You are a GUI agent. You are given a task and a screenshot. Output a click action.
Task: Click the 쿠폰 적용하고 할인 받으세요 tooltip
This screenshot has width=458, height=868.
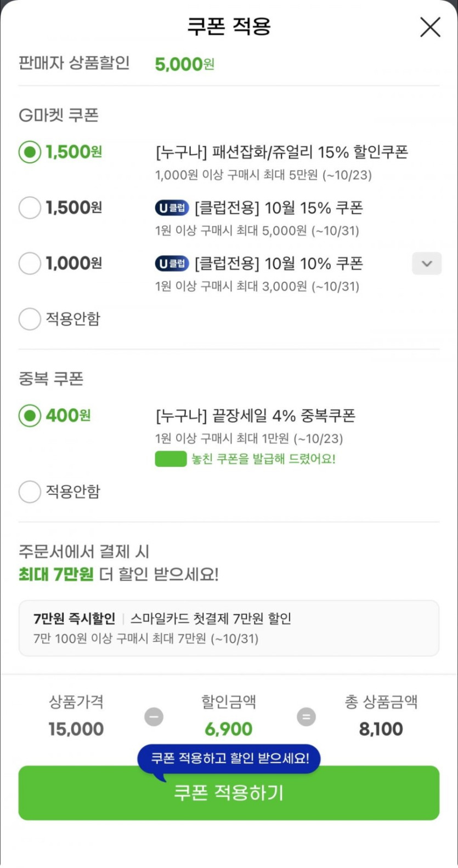pyautogui.click(x=229, y=758)
